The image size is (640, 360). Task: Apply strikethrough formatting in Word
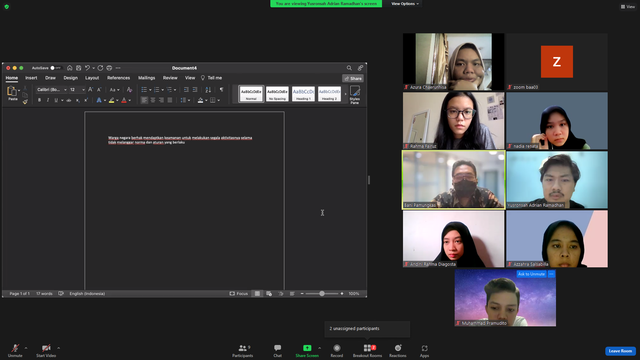coord(69,100)
